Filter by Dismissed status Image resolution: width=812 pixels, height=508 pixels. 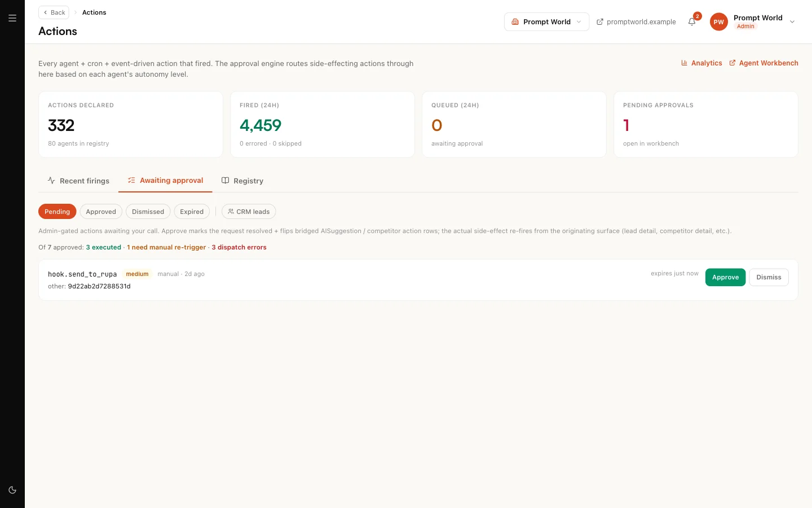tap(148, 212)
